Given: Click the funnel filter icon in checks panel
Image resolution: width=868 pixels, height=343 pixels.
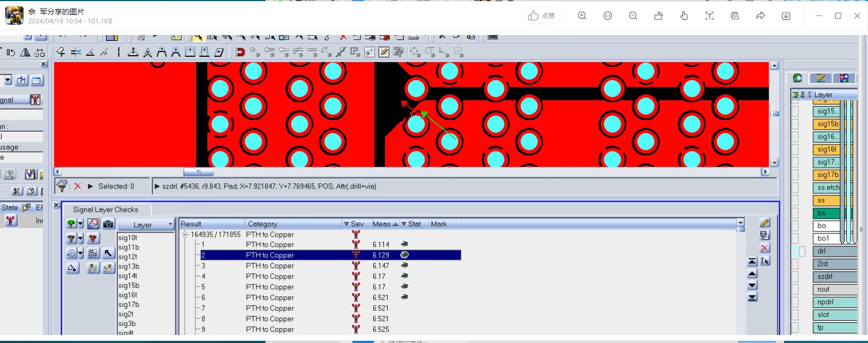Looking at the screenshot, I should pyautogui.click(x=71, y=239).
